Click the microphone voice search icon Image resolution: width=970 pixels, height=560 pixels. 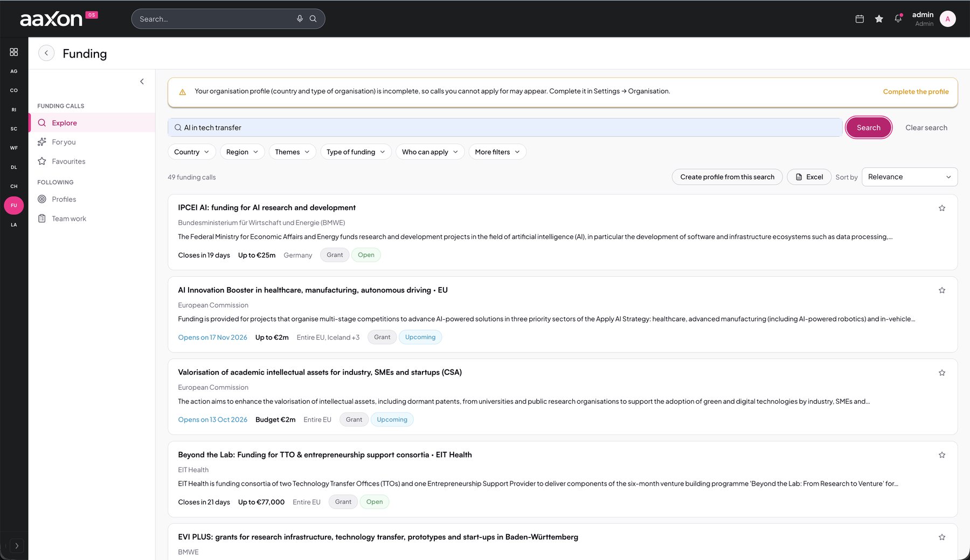(300, 19)
